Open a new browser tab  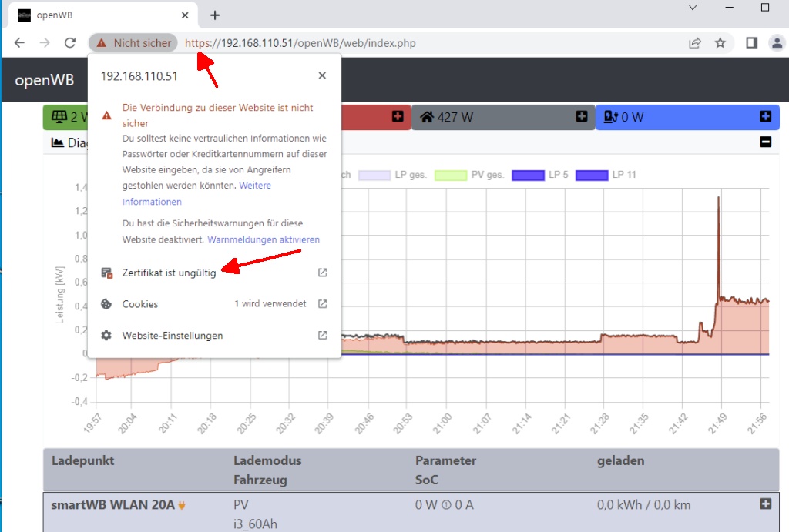click(215, 15)
